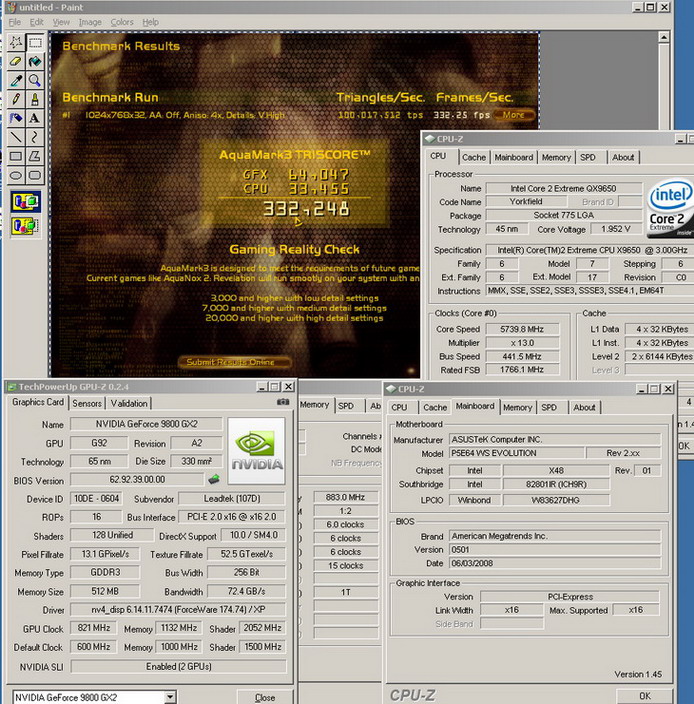Choose the Text tool in Paint
The height and width of the screenshot is (704, 694).
35,118
